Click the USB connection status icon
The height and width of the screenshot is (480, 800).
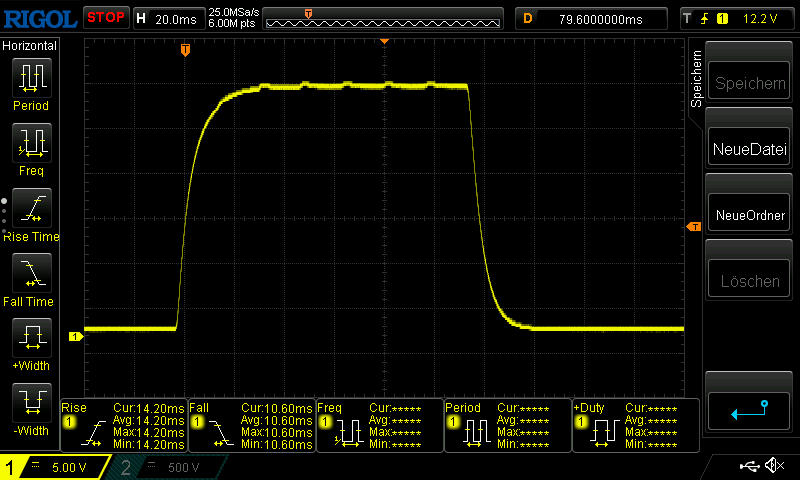750,466
